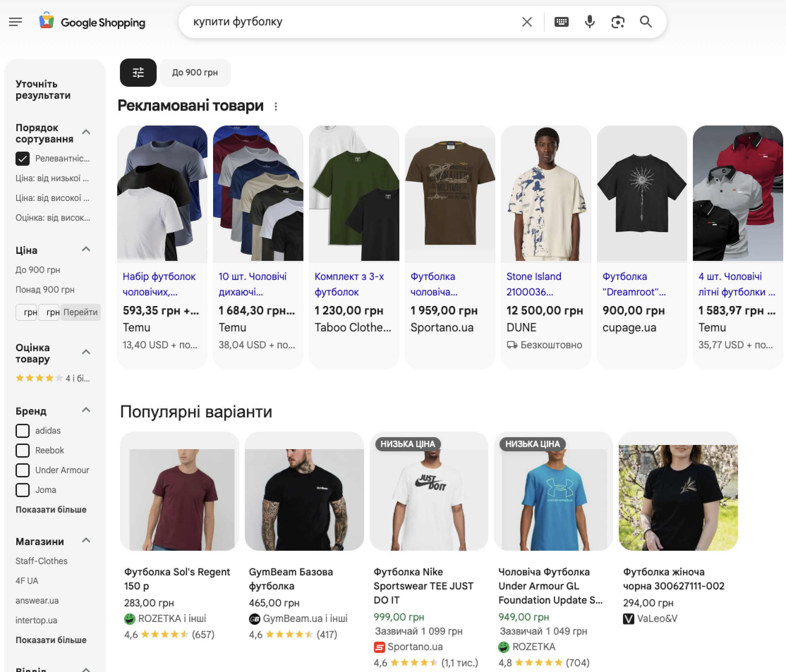Search by image with camera lens icon

tap(618, 22)
